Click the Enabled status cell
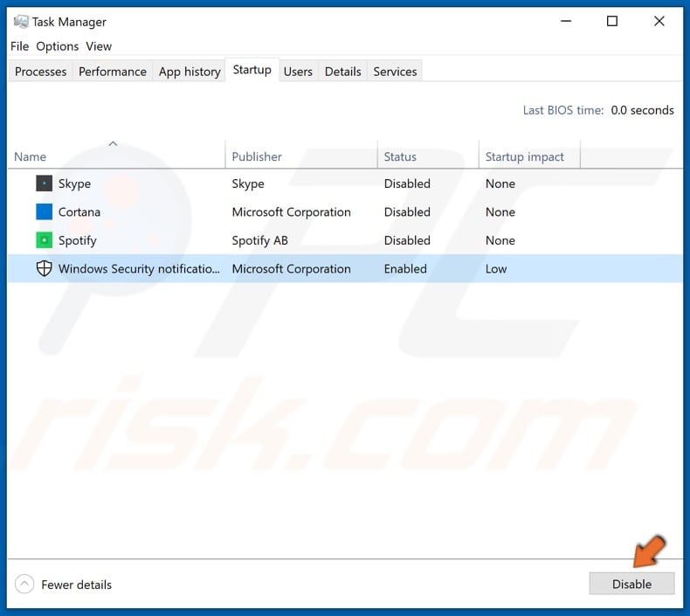 click(405, 268)
